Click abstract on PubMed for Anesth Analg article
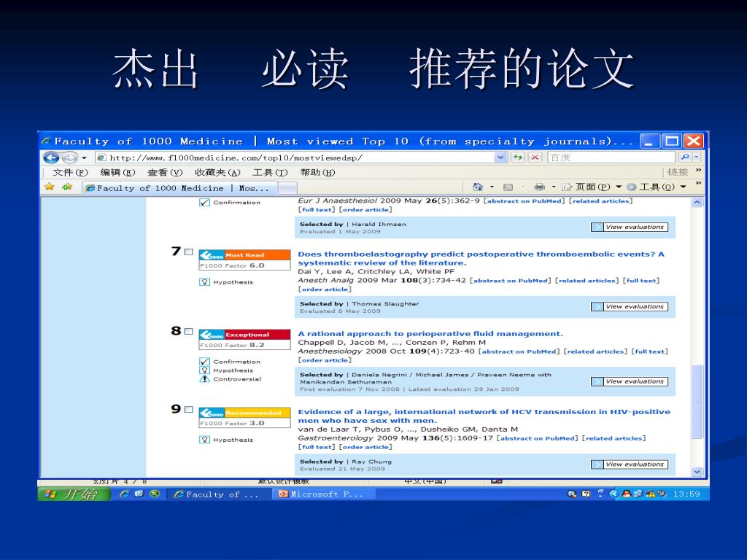The height and width of the screenshot is (560, 747). pos(510,281)
